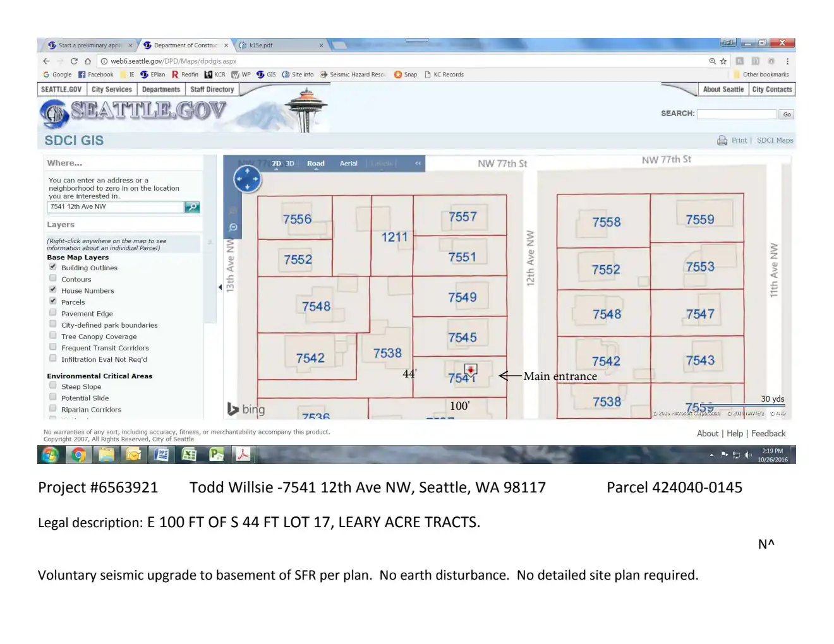Open the Windows Start menu
Screen dimensions: 834x644
click(x=50, y=455)
